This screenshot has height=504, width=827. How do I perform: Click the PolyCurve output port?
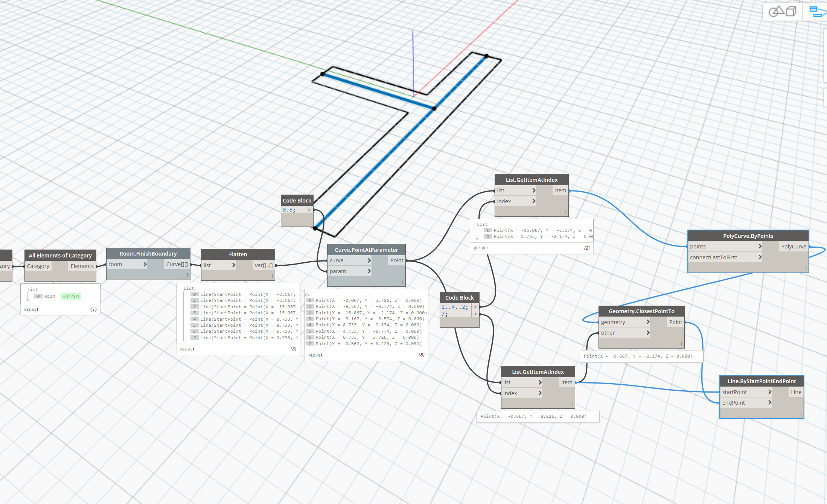coord(793,247)
